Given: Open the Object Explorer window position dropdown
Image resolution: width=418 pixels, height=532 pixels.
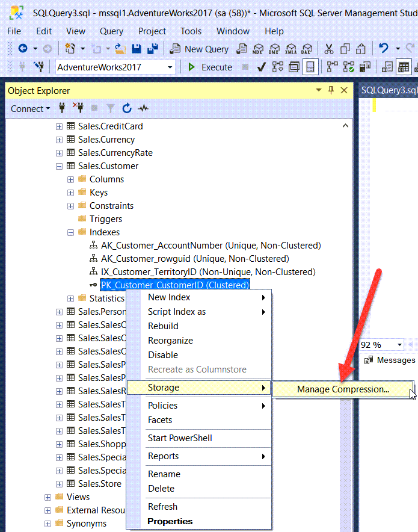Looking at the screenshot, I should 318,90.
